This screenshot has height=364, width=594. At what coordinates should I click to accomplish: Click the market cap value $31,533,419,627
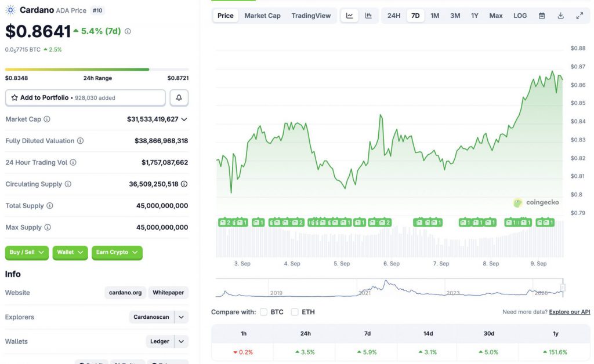pyautogui.click(x=153, y=119)
